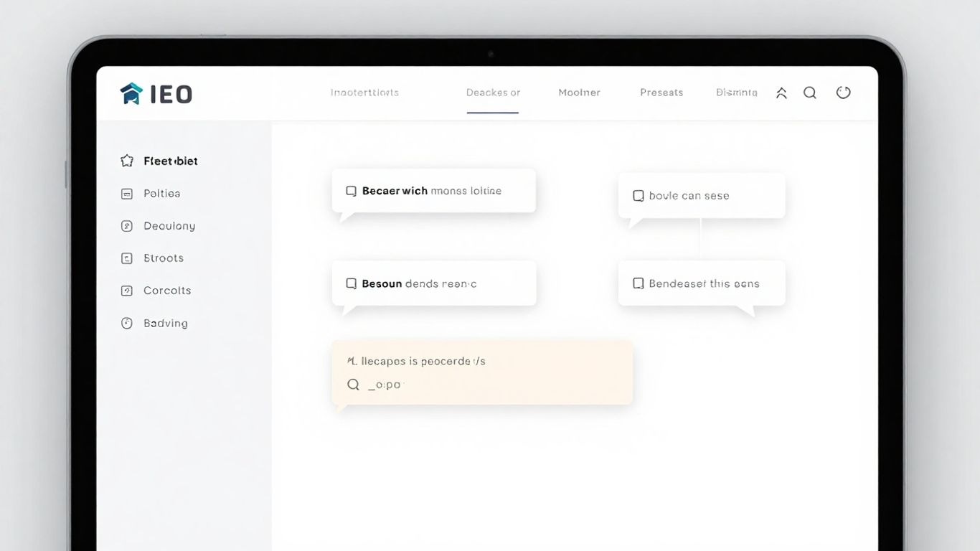Click the icon next to Polties
The image size is (980, 551).
click(x=127, y=194)
